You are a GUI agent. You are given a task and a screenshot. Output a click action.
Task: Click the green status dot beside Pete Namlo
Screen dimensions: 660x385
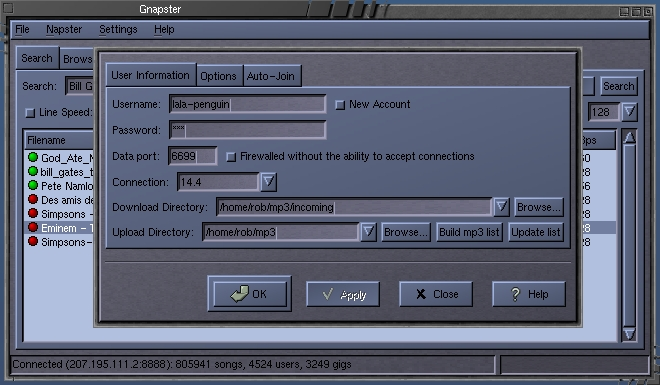point(33,185)
